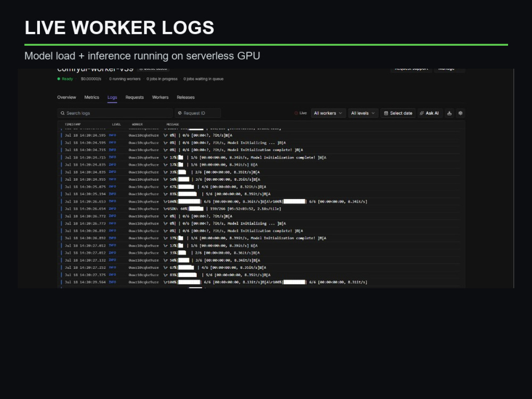Click the search magnifier icon
Image resolution: width=532 pixels, height=399 pixels.
tap(62, 113)
